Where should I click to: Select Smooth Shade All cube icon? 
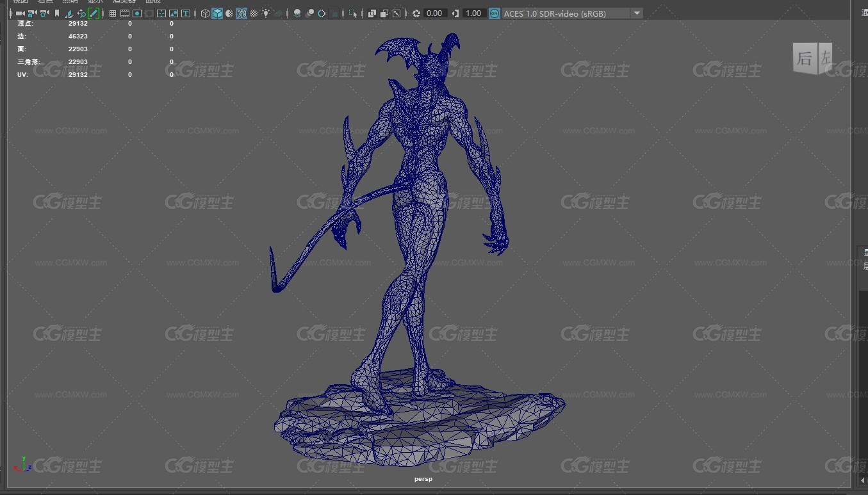click(217, 13)
